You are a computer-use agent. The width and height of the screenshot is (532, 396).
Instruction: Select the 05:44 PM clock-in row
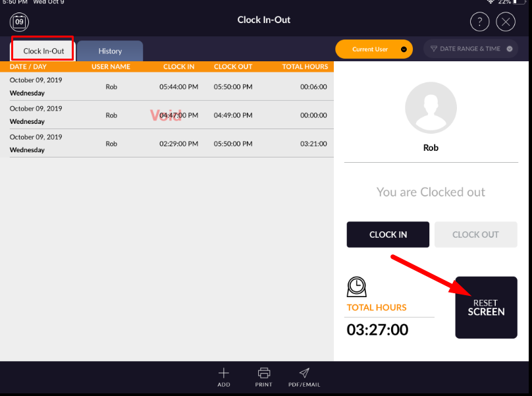[167, 86]
